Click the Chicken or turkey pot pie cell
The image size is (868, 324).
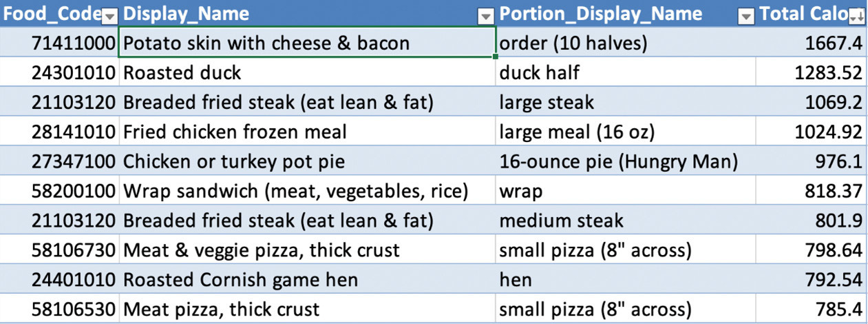tap(307, 161)
